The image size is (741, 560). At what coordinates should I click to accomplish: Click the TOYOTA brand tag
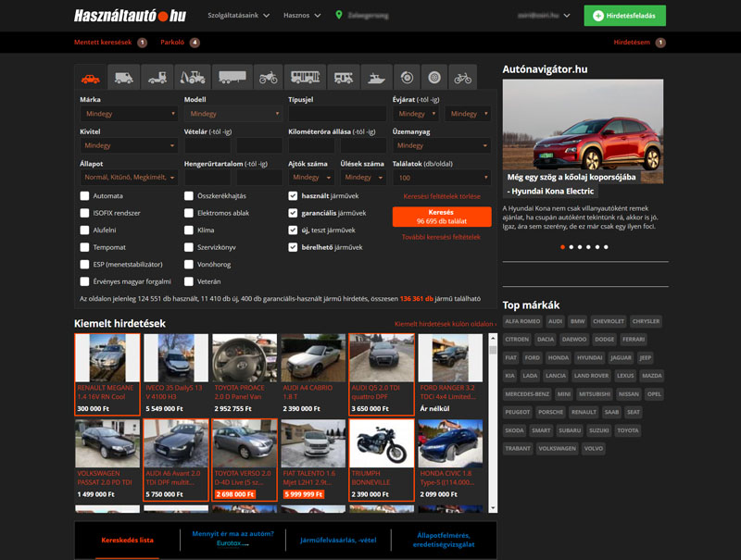[x=628, y=430]
